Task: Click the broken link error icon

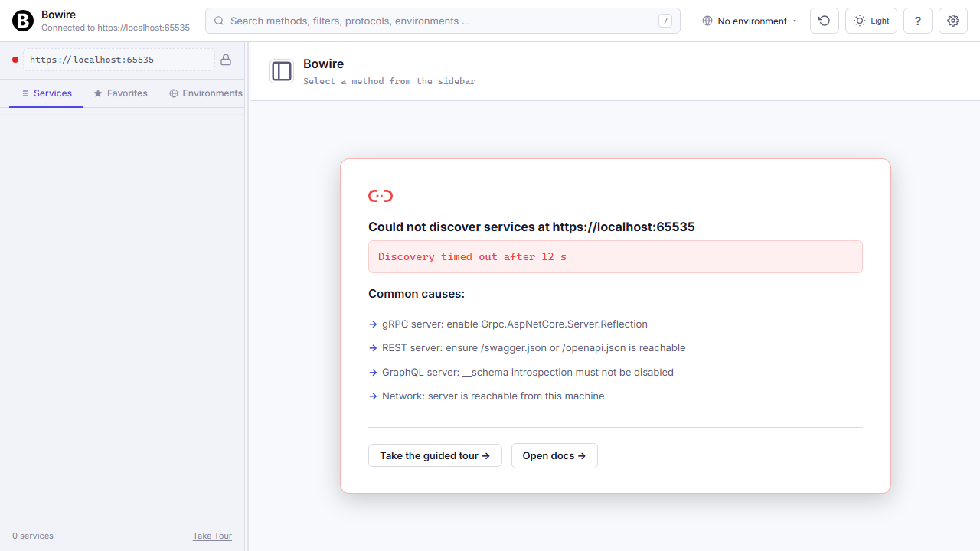Action: pyautogui.click(x=381, y=196)
